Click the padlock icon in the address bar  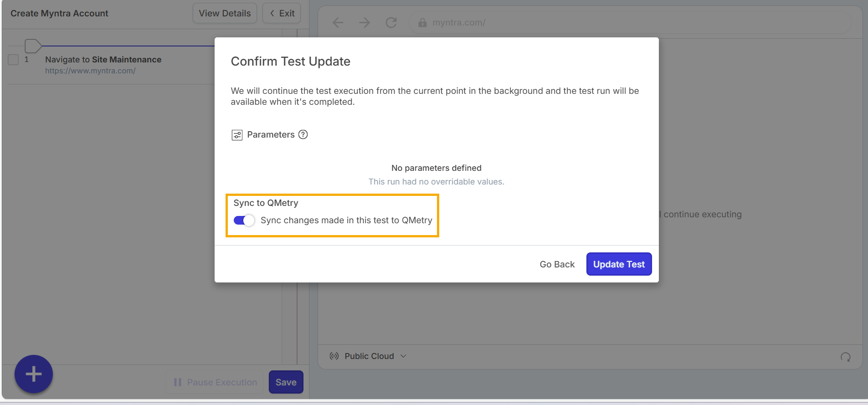[422, 23]
